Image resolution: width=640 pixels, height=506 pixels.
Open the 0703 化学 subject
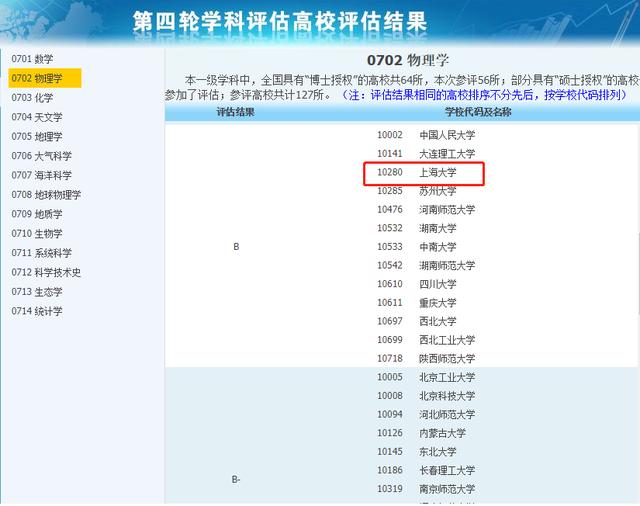pyautogui.click(x=32, y=98)
